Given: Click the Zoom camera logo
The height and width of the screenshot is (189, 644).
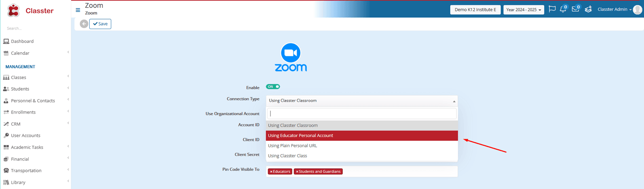Looking at the screenshot, I should pyautogui.click(x=291, y=57).
